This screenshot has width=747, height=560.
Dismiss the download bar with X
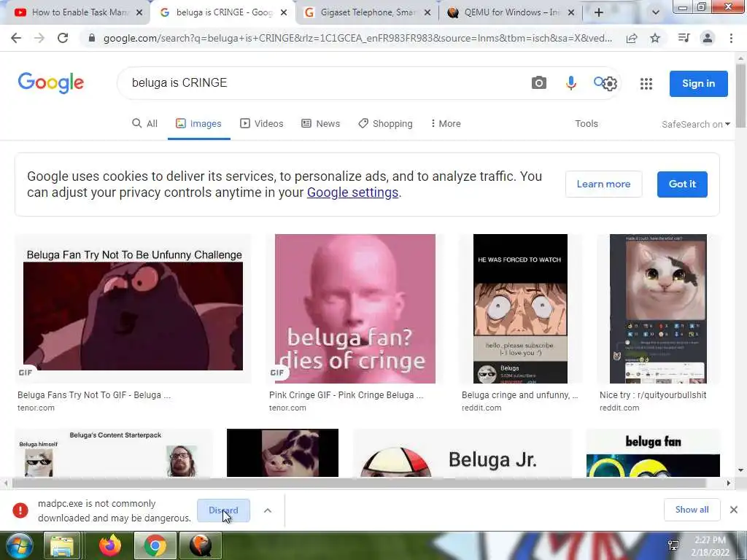[x=734, y=510]
